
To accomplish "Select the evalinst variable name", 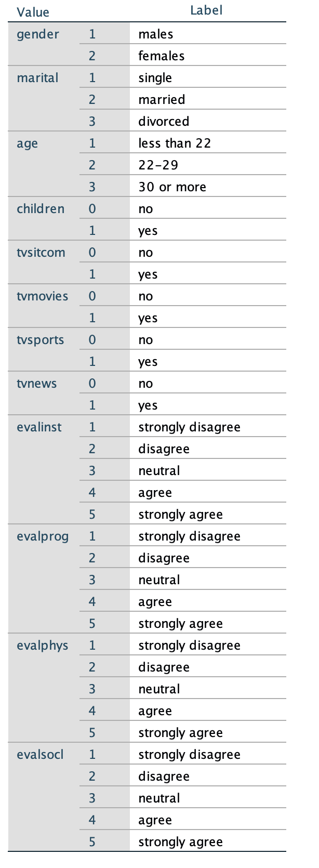I will pos(39,427).
